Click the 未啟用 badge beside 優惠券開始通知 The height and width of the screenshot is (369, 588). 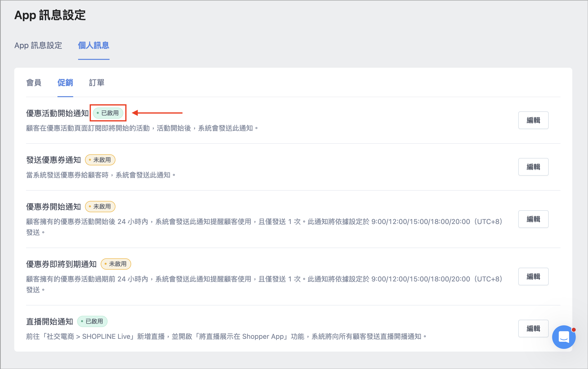tap(100, 207)
